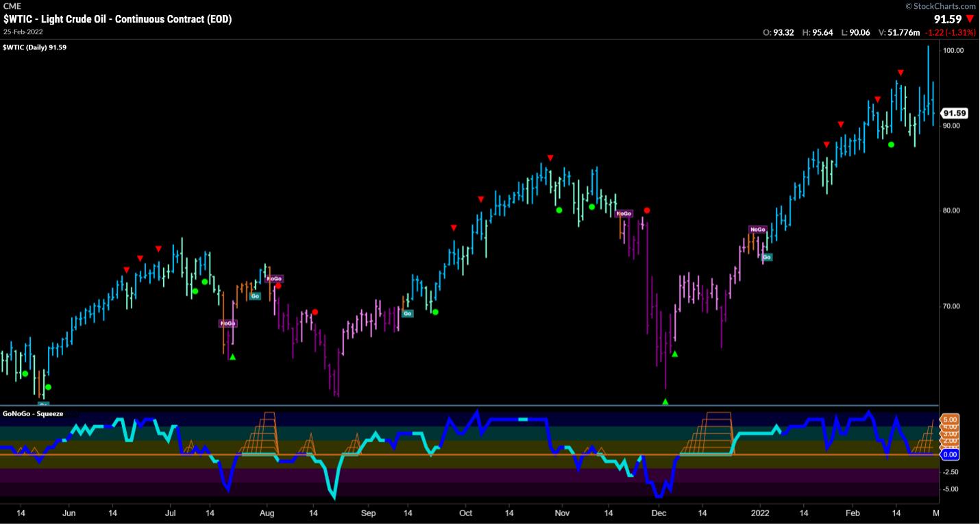The width and height of the screenshot is (980, 525).
Task: Click the Go flag in mid-September
Action: pyautogui.click(x=408, y=313)
